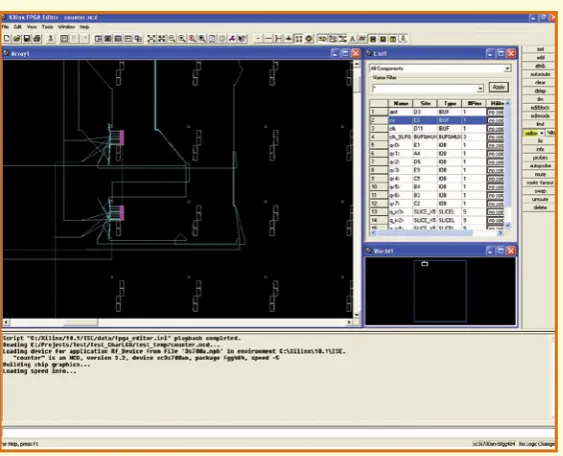Click the drc button
563x456 pixels.
540,99
